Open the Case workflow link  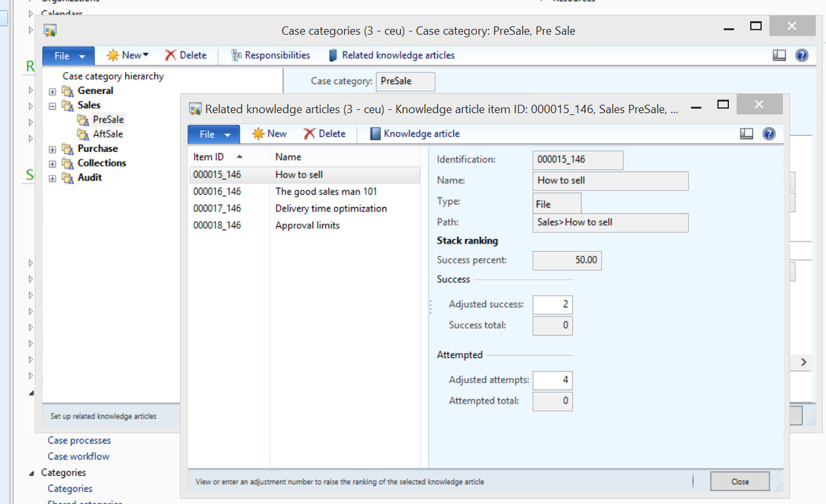[78, 456]
